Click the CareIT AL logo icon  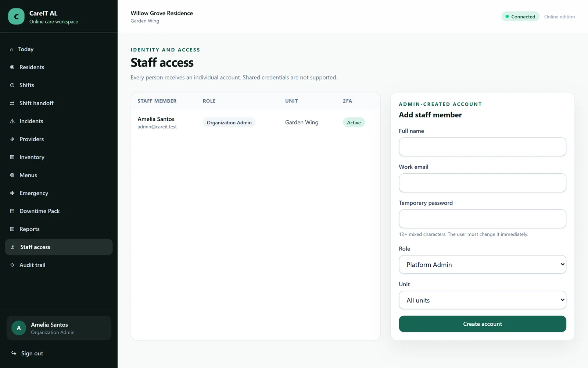click(16, 17)
